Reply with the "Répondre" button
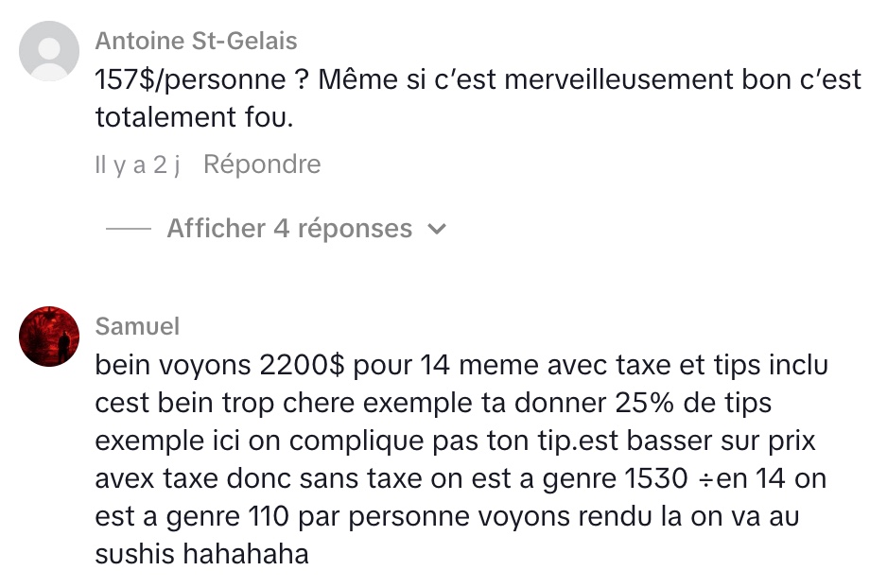This screenshot has height=588, width=887. (x=262, y=164)
